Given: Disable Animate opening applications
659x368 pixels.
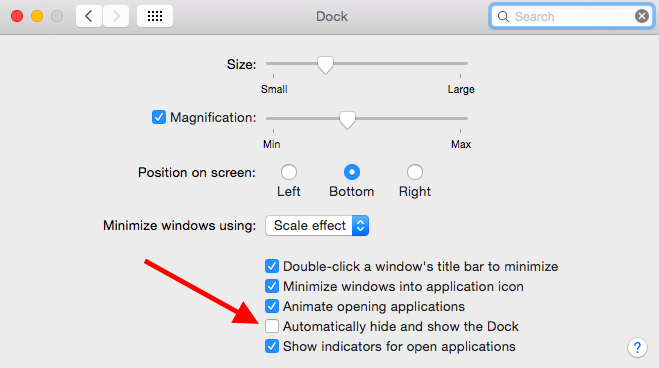Looking at the screenshot, I should pyautogui.click(x=272, y=306).
